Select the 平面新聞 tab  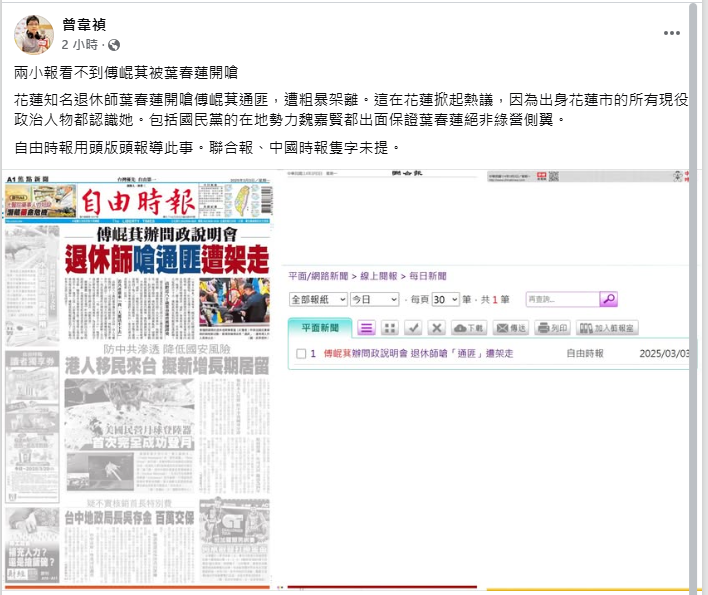[x=320, y=328]
